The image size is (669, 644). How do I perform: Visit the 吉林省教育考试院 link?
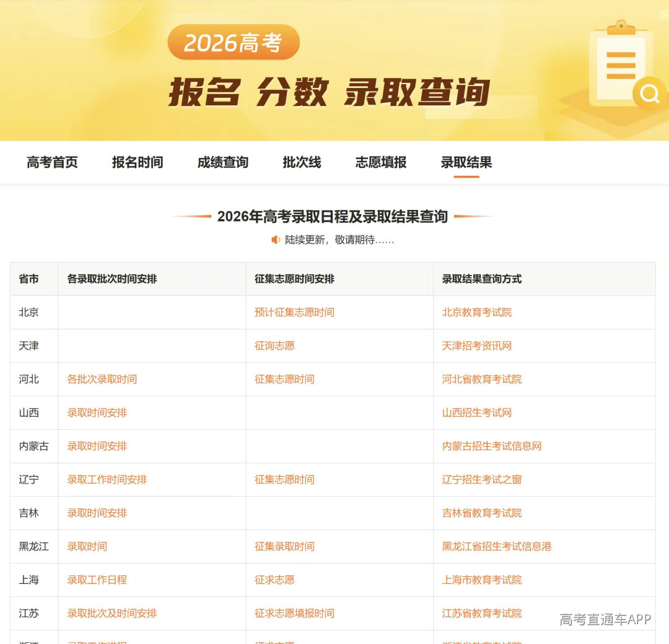click(482, 513)
